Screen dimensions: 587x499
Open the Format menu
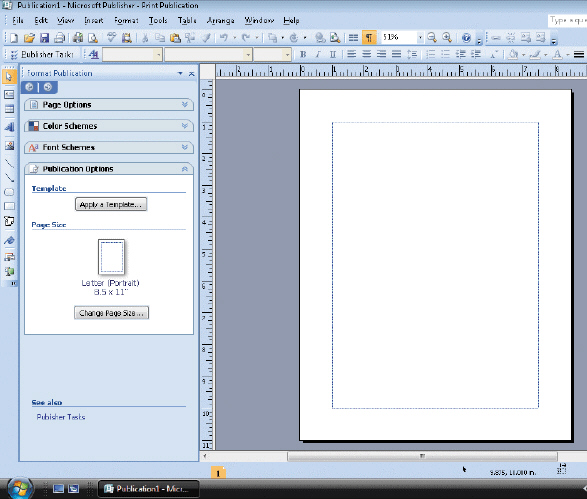point(126,21)
